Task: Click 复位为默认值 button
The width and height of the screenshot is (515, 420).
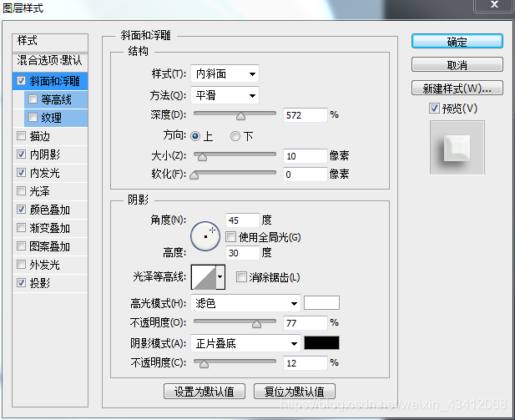Action: 295,392
